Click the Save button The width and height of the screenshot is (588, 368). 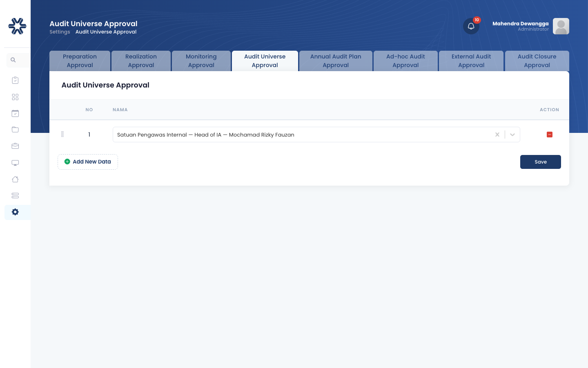pos(541,162)
